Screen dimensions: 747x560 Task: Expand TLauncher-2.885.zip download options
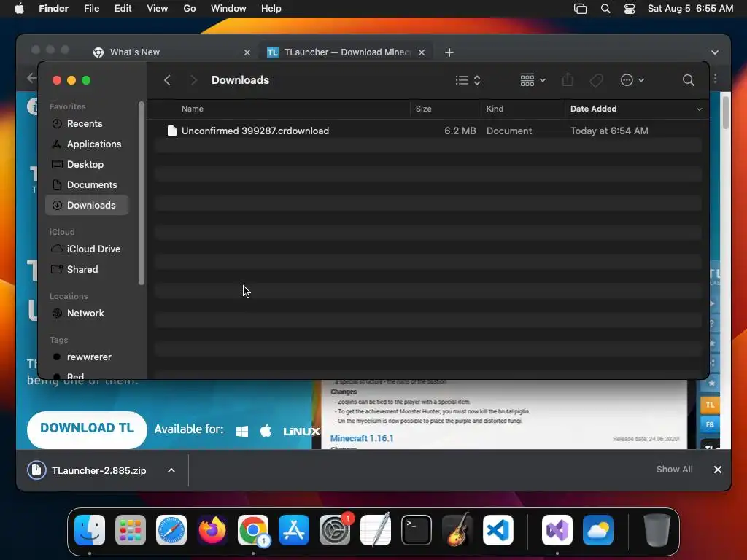coord(171,470)
